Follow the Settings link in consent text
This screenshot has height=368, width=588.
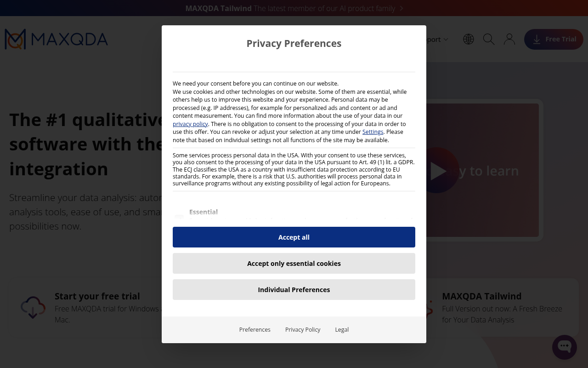point(373,132)
